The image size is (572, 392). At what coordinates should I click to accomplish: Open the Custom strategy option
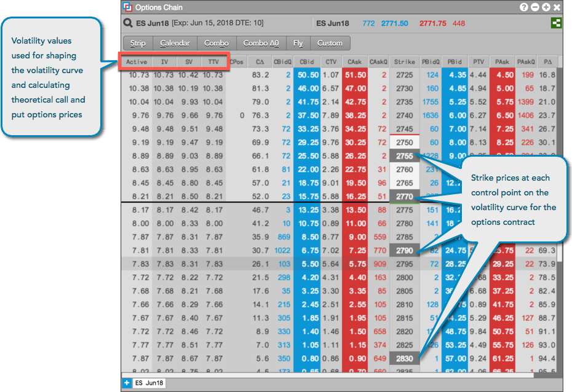pyautogui.click(x=330, y=43)
